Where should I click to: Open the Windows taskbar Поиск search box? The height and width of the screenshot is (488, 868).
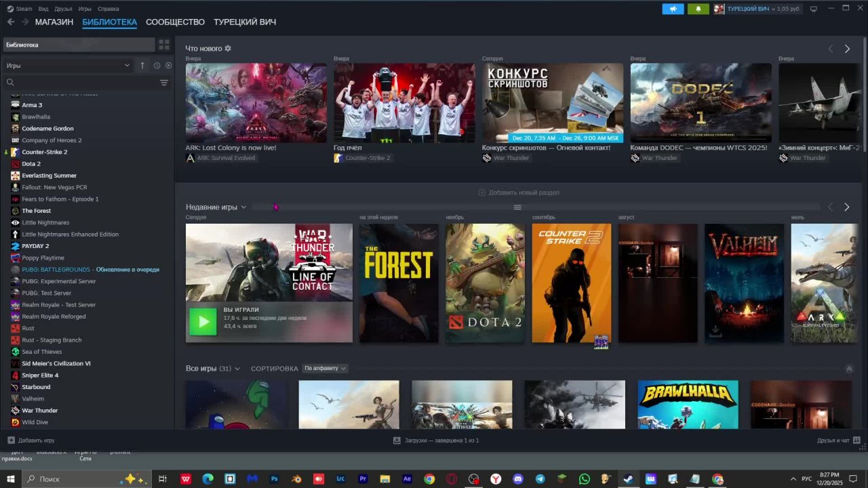[86, 479]
